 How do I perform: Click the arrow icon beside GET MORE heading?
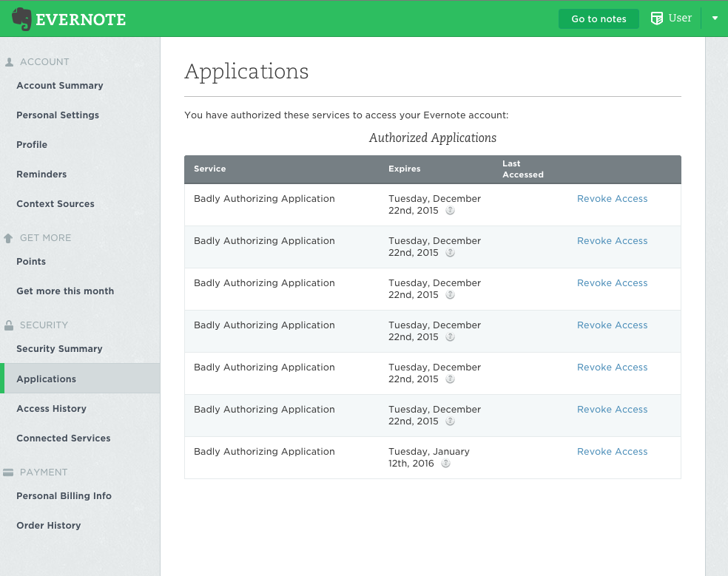9,238
